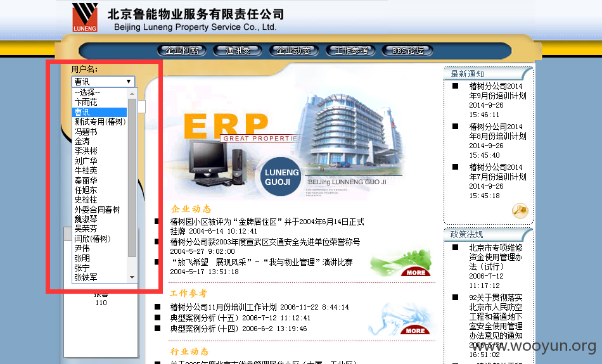602x364 pixels.
Task: Click MORE button in 工作参考 section
Action: (416, 330)
